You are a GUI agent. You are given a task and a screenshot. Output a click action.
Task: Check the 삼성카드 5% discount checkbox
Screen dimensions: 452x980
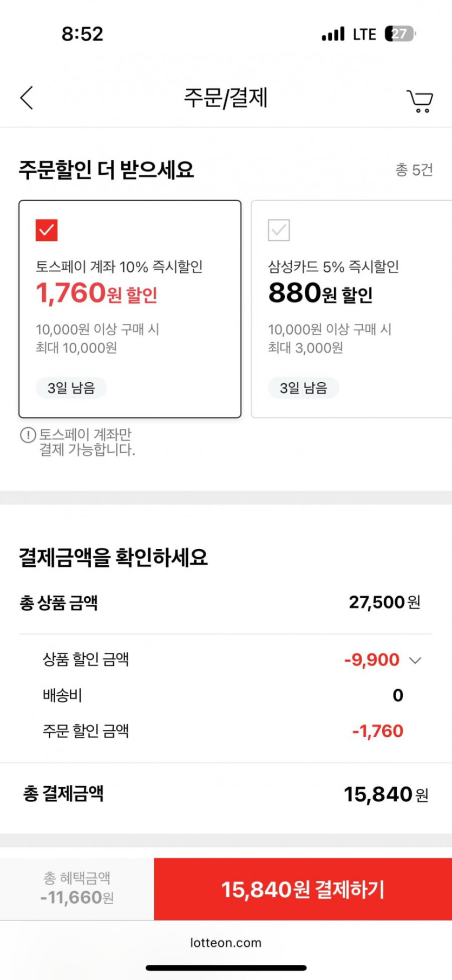coord(279,230)
